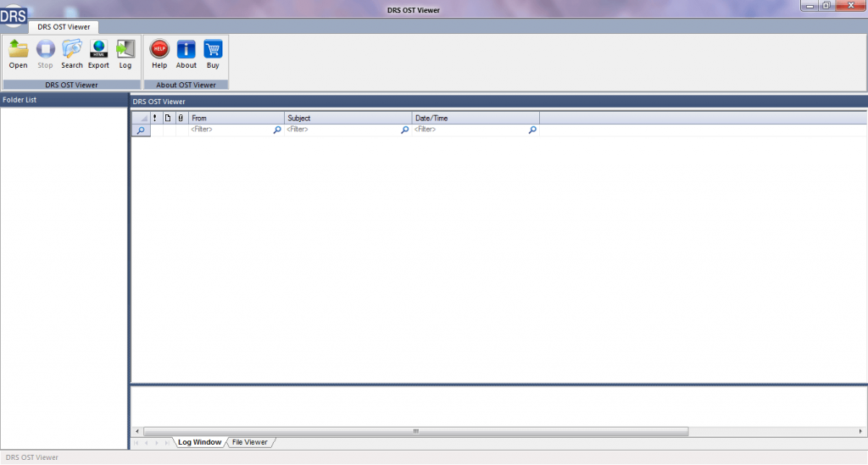Sort by the From column header

236,118
